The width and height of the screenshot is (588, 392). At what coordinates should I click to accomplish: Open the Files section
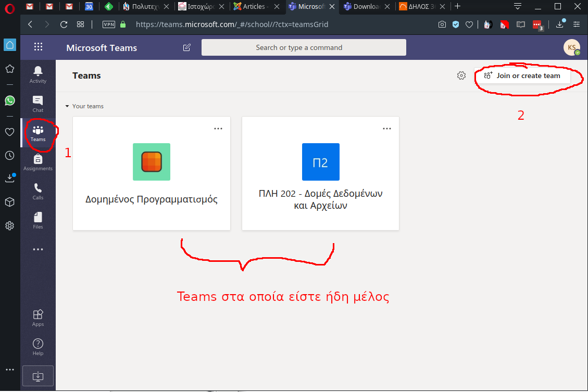pyautogui.click(x=38, y=220)
